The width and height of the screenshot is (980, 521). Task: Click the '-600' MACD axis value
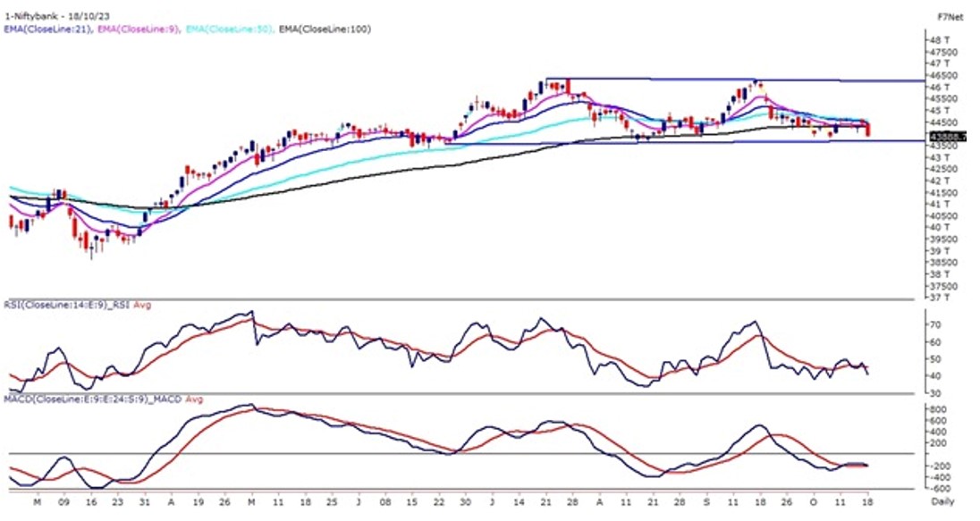pyautogui.click(x=939, y=489)
